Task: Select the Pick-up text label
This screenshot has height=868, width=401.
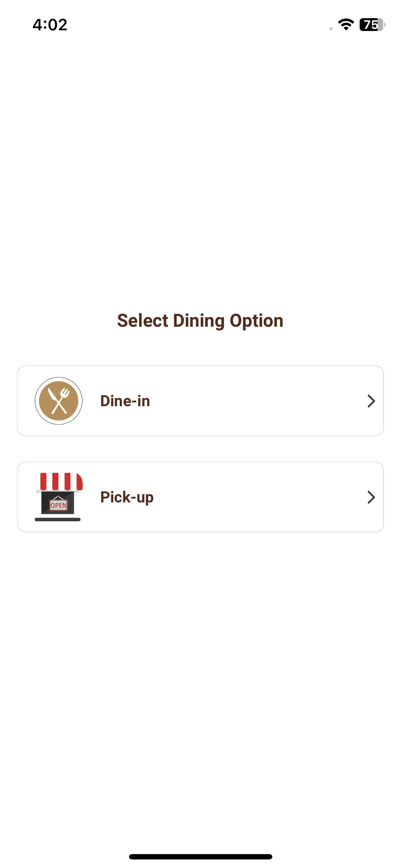Action: click(x=127, y=497)
